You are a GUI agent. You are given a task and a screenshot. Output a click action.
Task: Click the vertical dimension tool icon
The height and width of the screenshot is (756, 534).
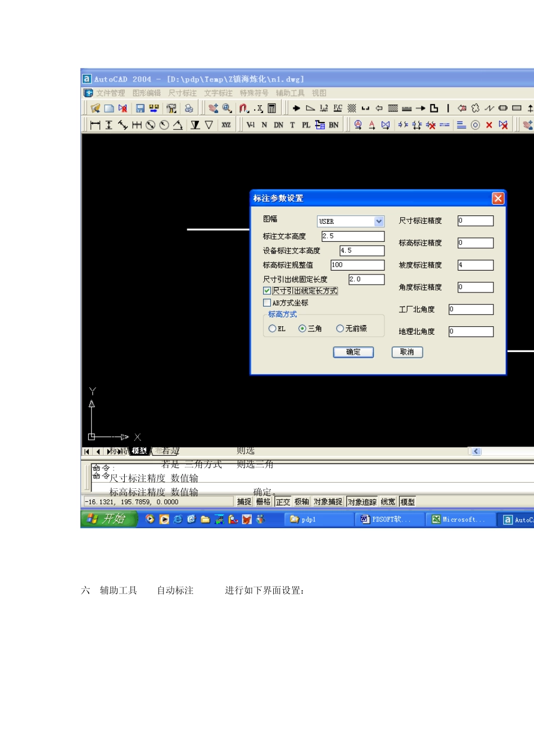pos(109,125)
